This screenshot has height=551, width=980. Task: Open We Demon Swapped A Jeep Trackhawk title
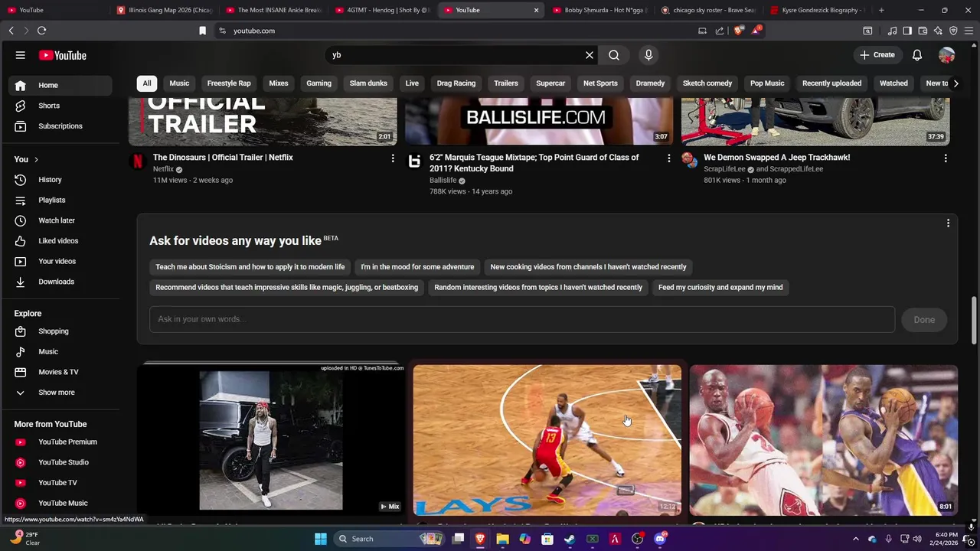(776, 158)
